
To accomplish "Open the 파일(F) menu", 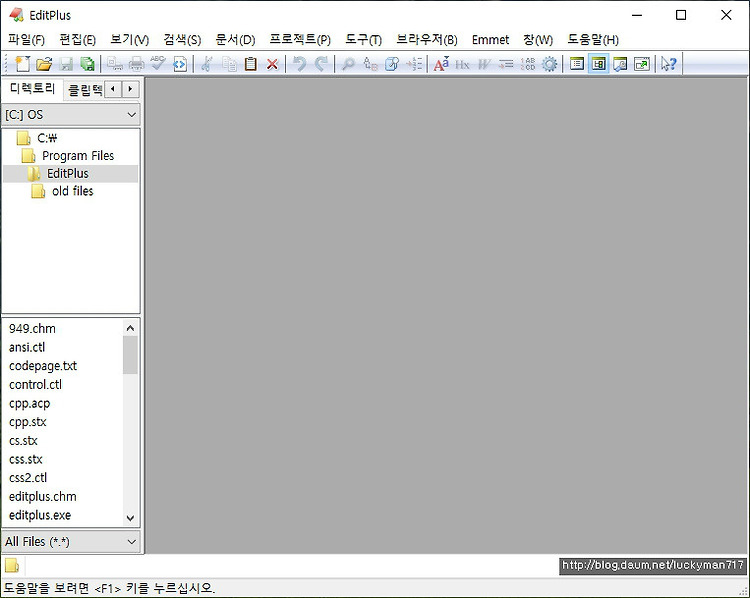I will click(27, 40).
